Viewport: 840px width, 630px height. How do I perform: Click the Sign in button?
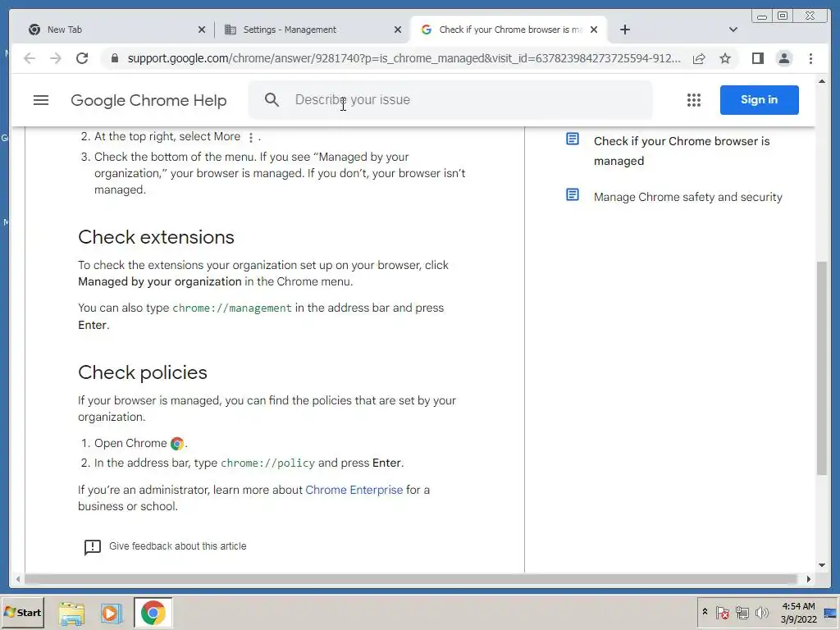(759, 99)
